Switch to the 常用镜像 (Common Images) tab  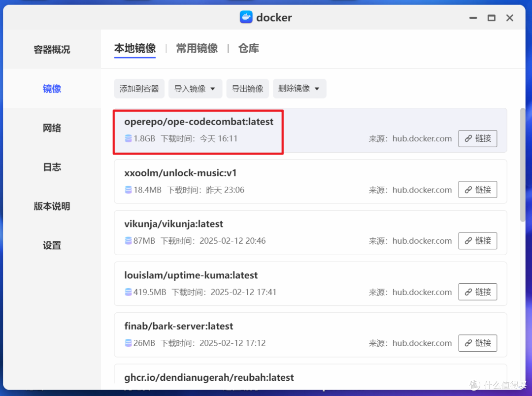pyautogui.click(x=197, y=48)
